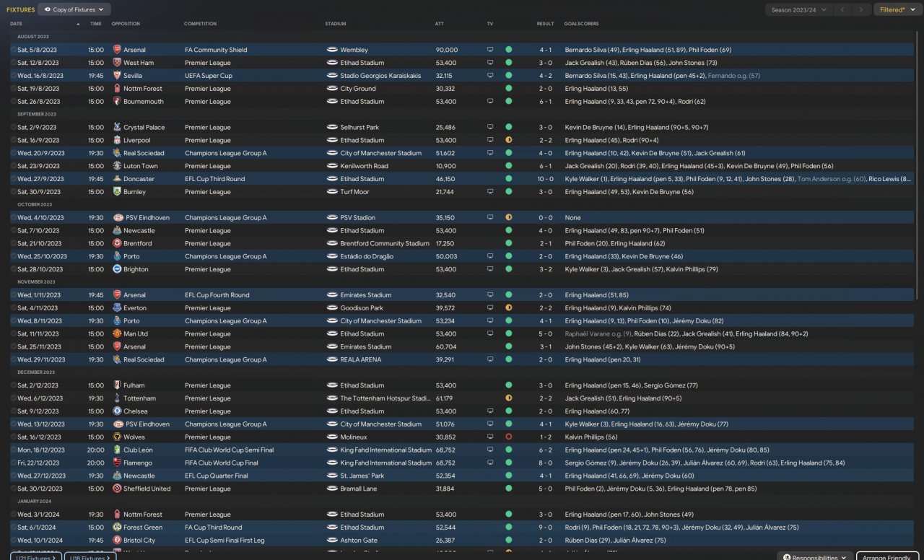Open the Copy of Fixtures view dropdown

[74, 10]
